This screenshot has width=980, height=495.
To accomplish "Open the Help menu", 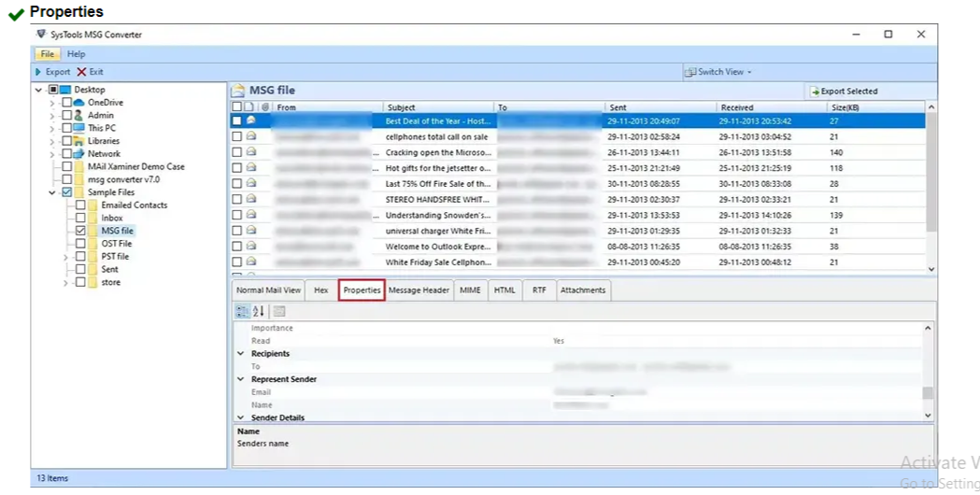I will point(77,54).
